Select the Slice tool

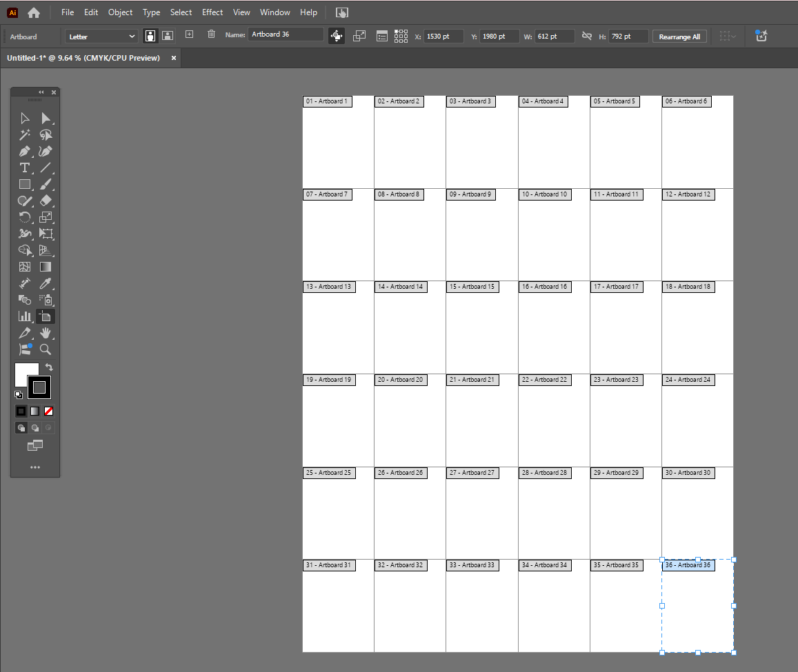pos(24,333)
